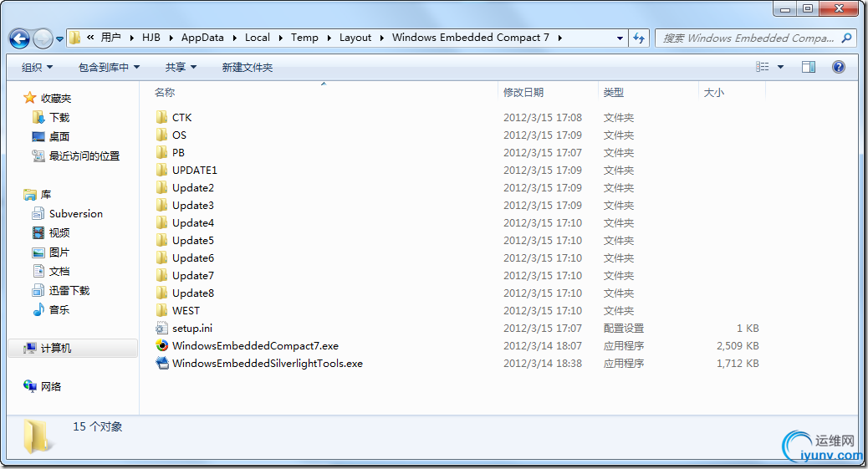Open 桌面 in favorites
The image size is (868, 469).
click(x=51, y=136)
